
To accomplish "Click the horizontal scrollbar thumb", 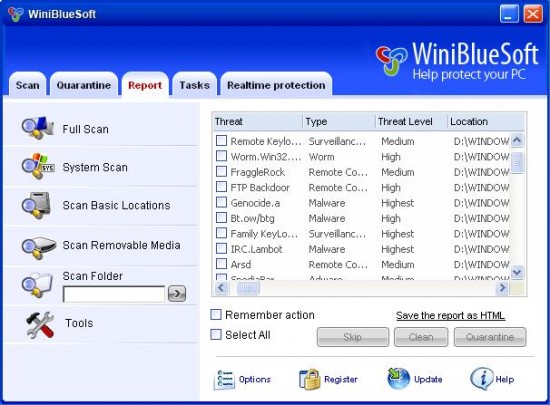I will [x=247, y=288].
